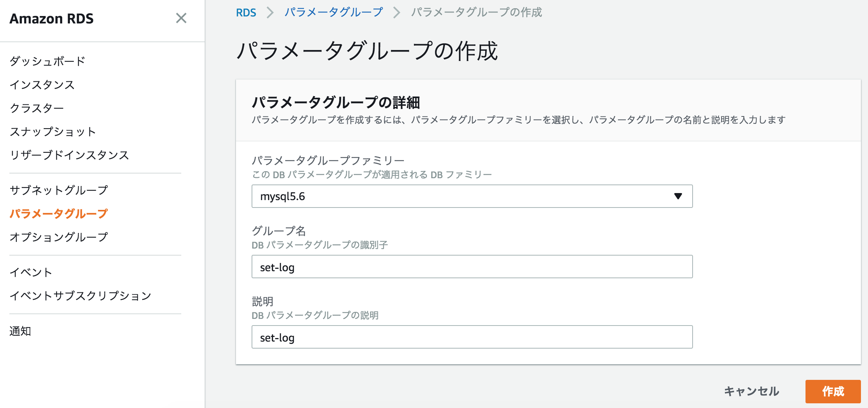Click the 作成 button to create group

(833, 391)
